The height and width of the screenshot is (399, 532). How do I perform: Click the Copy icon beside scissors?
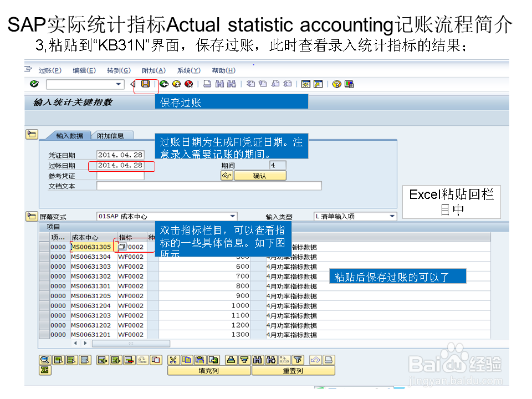click(186, 360)
